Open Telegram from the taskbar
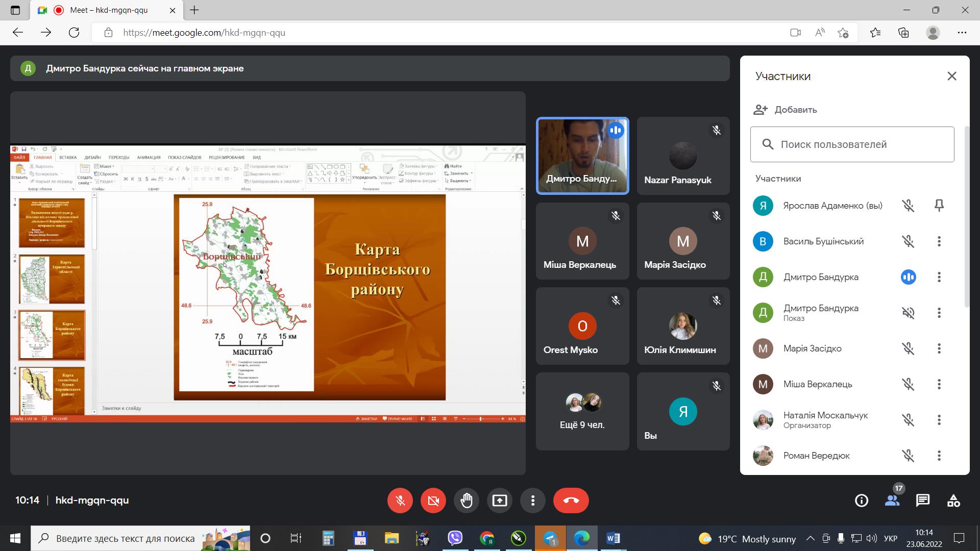Screen dimensions: 980x551 [550, 538]
